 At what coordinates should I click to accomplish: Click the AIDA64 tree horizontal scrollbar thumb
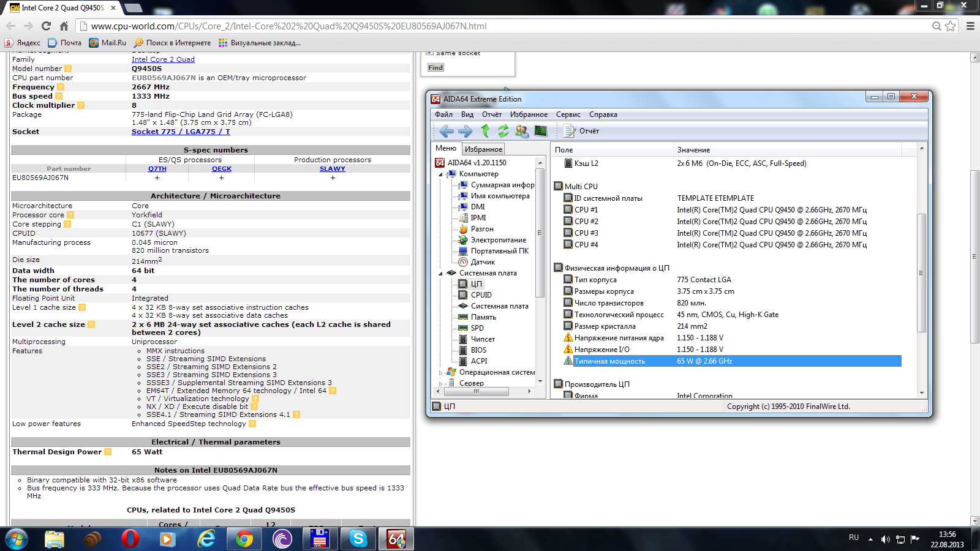475,391
